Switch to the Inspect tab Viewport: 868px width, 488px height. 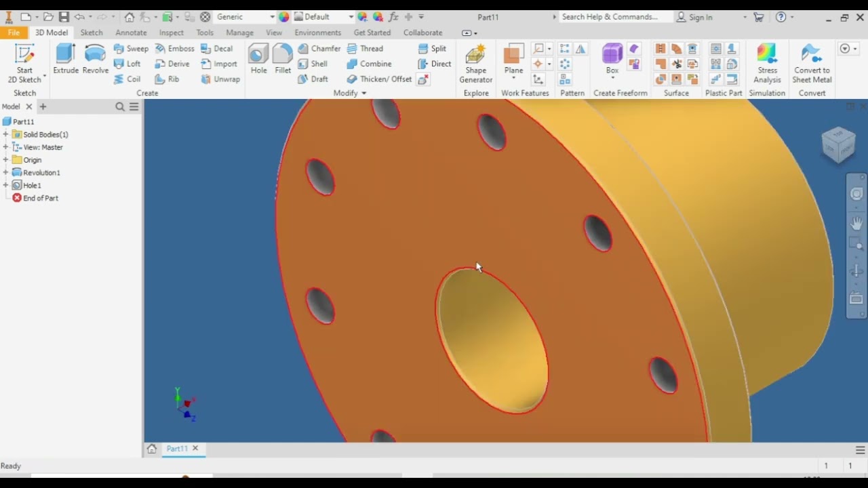click(x=171, y=33)
